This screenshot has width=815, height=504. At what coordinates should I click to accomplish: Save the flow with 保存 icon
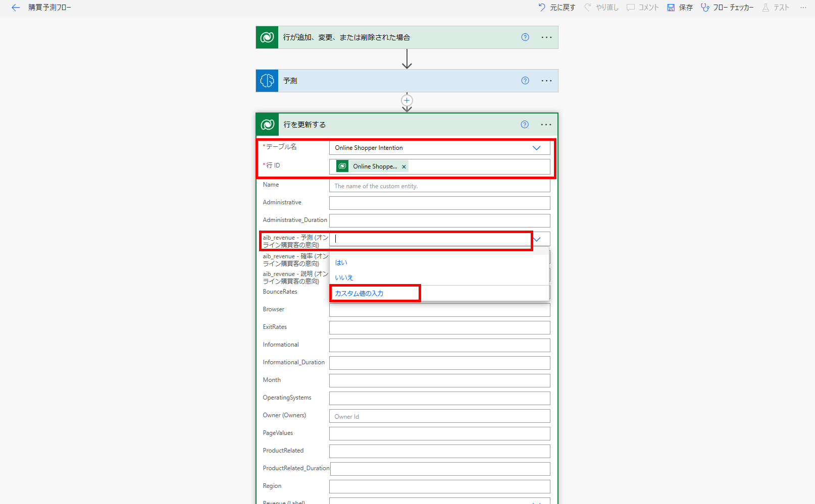point(671,8)
